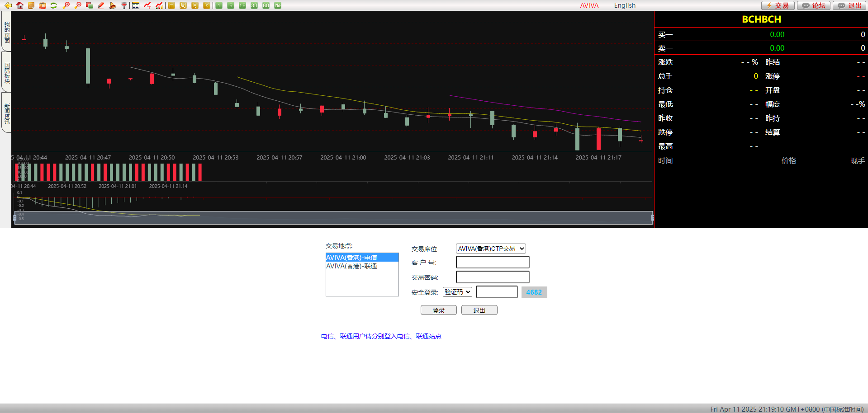This screenshot has width=868, height=413.
Task: Switch to the 新闻资讯 side tab
Action: [x=6, y=113]
